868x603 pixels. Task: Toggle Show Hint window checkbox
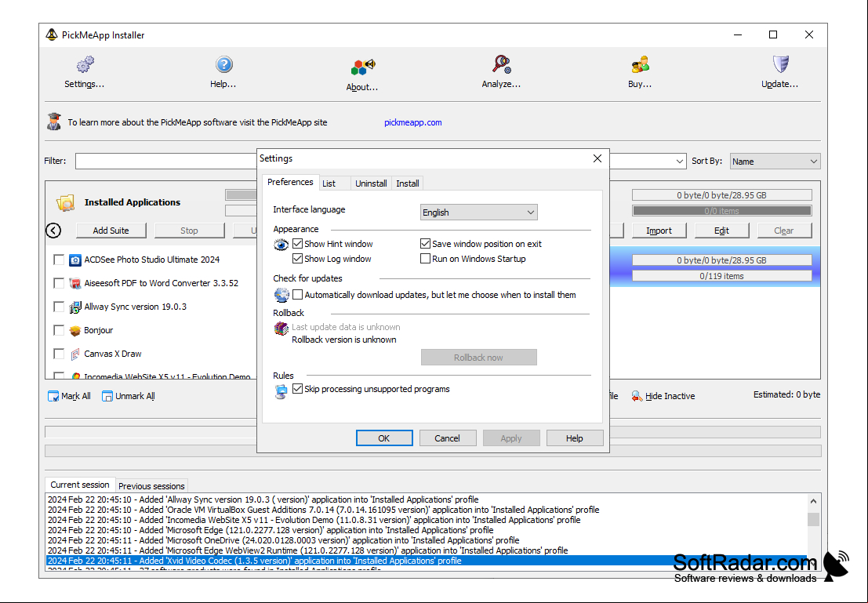coord(297,244)
